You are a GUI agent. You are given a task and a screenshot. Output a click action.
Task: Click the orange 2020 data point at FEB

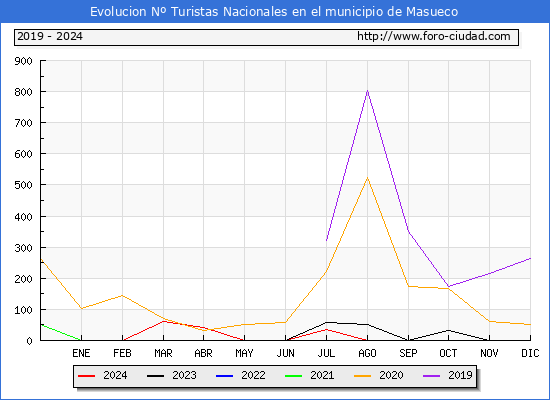[x=122, y=295]
